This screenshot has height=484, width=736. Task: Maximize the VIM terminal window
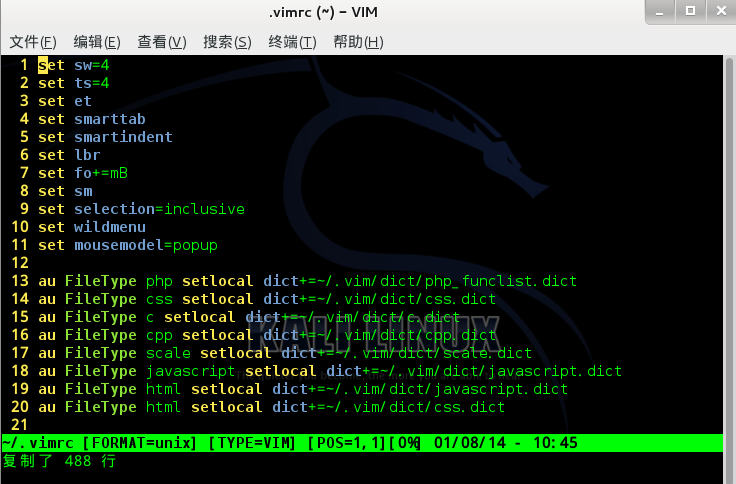pyautogui.click(x=690, y=12)
